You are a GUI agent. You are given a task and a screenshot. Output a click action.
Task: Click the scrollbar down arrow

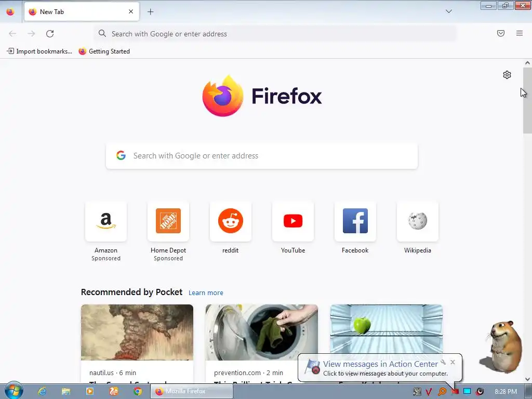coord(527,379)
